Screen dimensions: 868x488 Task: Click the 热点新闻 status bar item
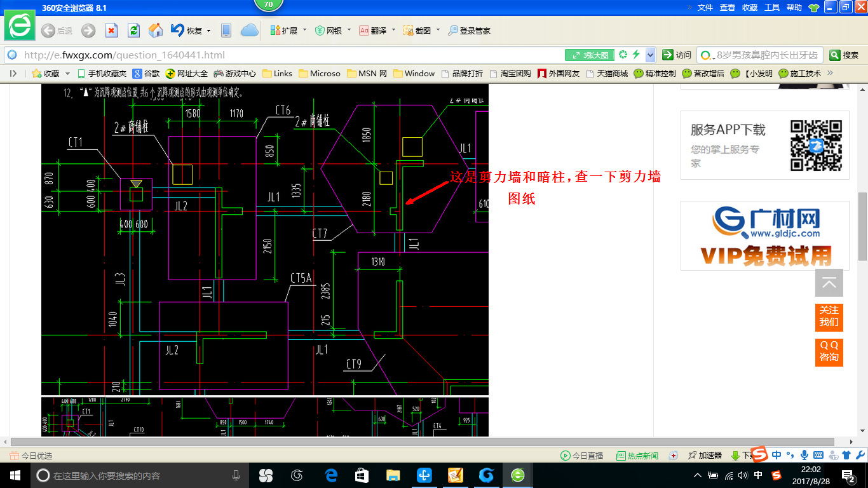pyautogui.click(x=637, y=456)
